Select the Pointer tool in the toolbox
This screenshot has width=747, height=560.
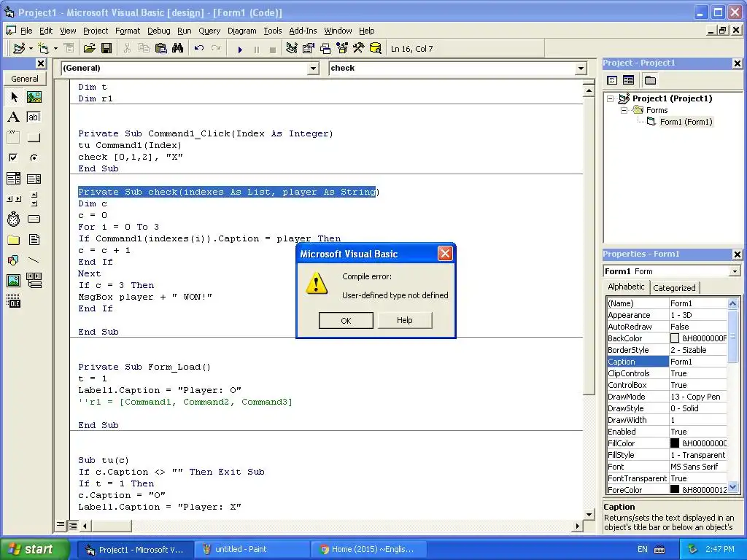point(14,97)
